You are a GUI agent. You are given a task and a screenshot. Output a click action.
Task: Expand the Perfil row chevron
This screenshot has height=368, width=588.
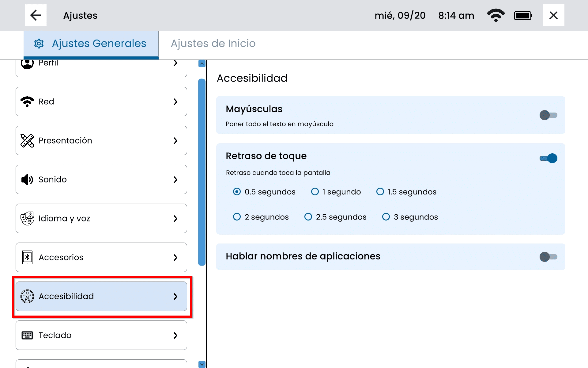(x=175, y=63)
